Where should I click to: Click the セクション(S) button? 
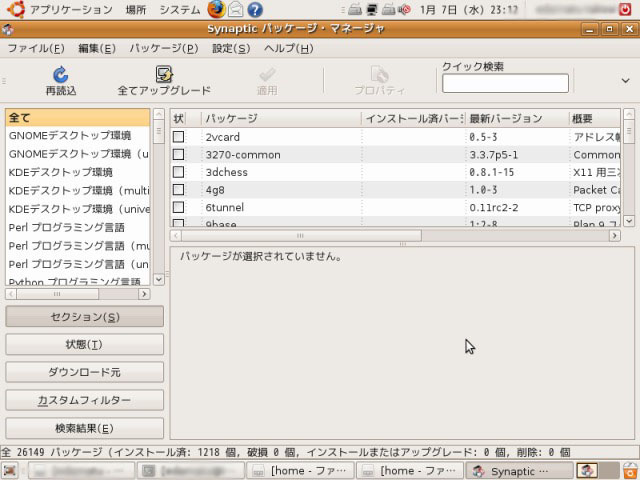click(x=84, y=317)
